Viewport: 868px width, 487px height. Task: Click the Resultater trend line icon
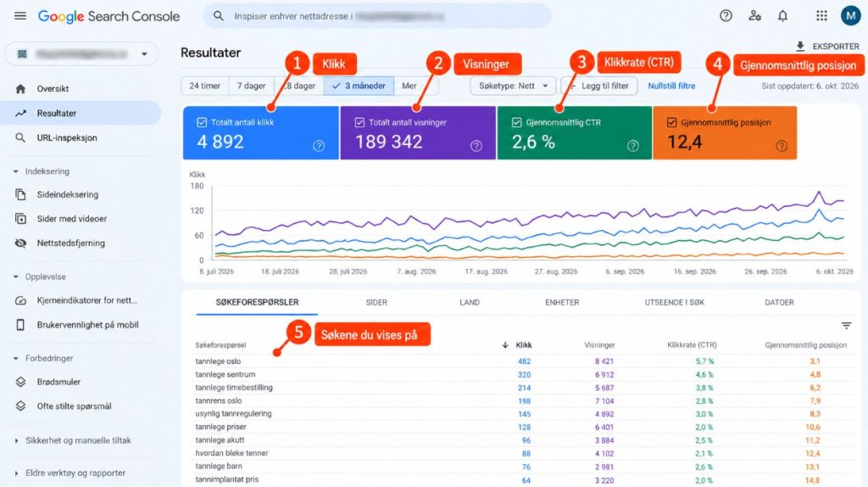click(x=20, y=113)
